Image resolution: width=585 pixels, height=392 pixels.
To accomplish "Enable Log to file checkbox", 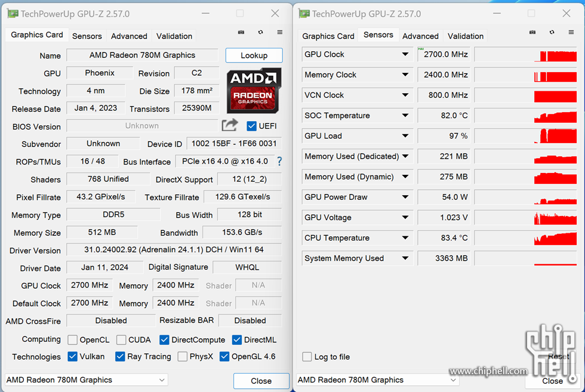I will pos(307,357).
